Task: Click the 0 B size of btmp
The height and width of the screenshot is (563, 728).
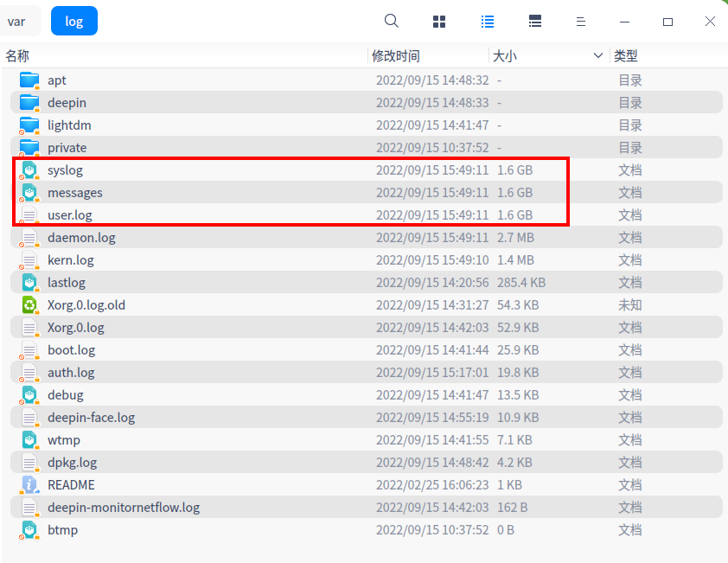Action: (x=506, y=530)
